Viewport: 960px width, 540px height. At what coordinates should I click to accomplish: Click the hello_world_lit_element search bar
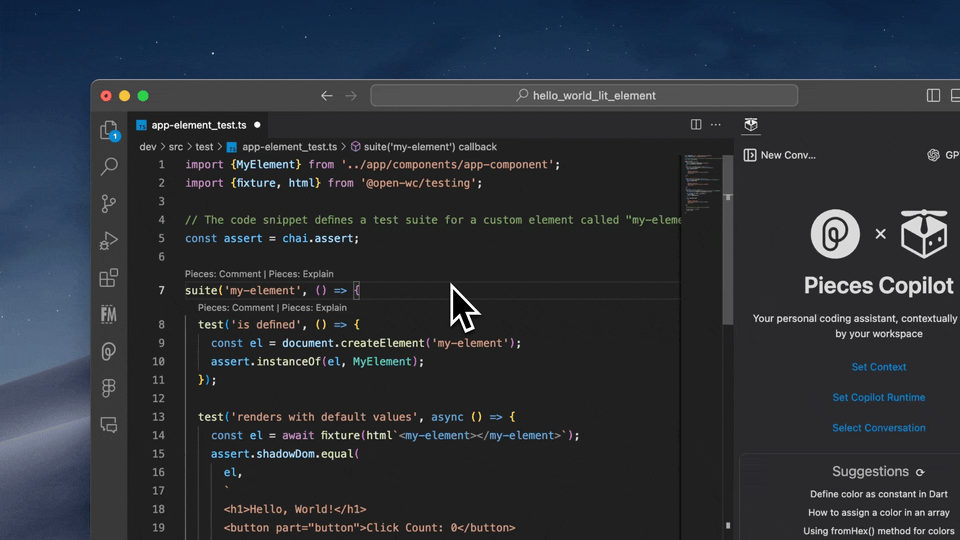pos(584,96)
